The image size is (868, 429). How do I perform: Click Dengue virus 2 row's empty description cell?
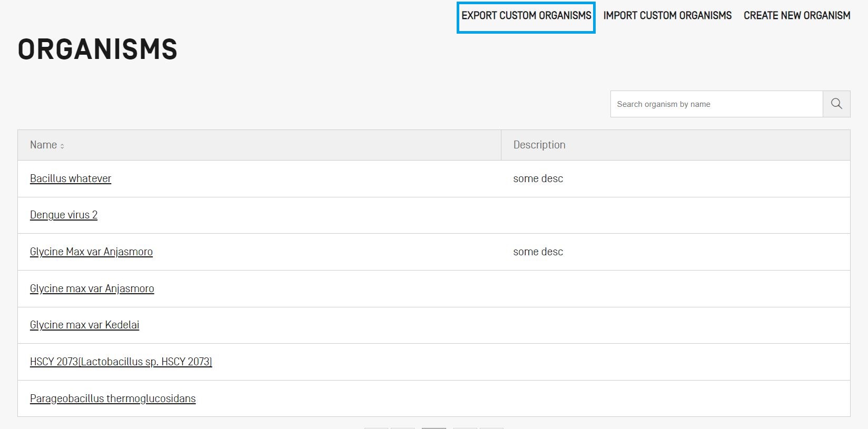(675, 215)
